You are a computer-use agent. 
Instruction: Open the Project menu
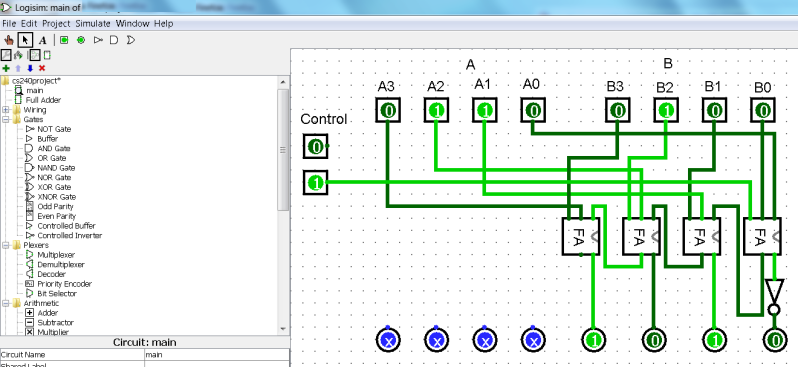click(56, 23)
